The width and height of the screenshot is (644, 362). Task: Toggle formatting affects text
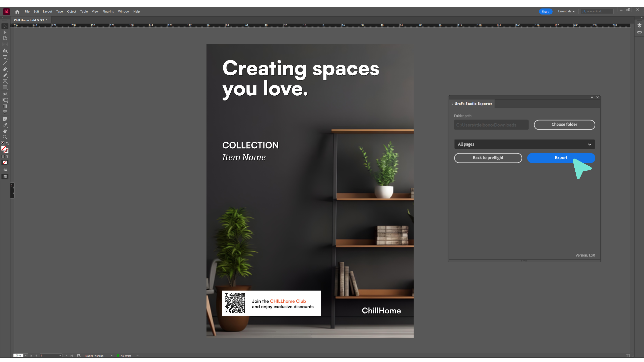tap(7, 157)
